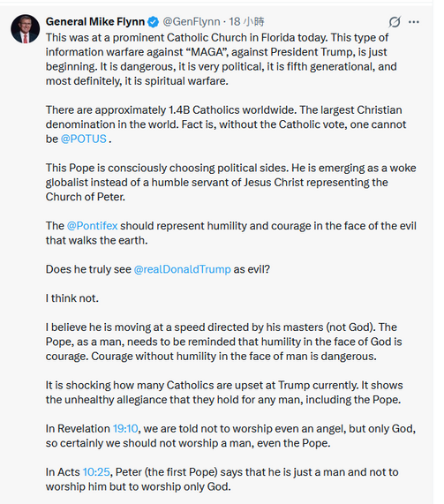Open the @GenFlynn handle link
The image size is (444, 504).
click(x=192, y=21)
